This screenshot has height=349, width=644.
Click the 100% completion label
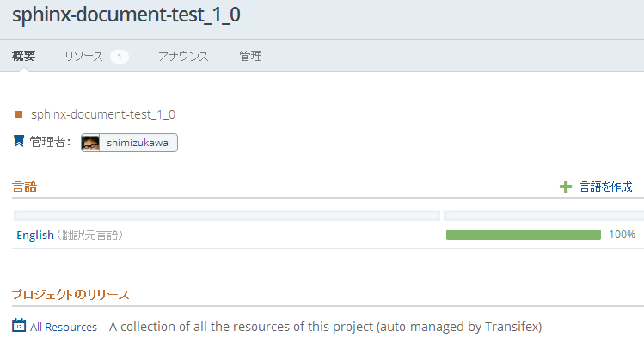622,235
